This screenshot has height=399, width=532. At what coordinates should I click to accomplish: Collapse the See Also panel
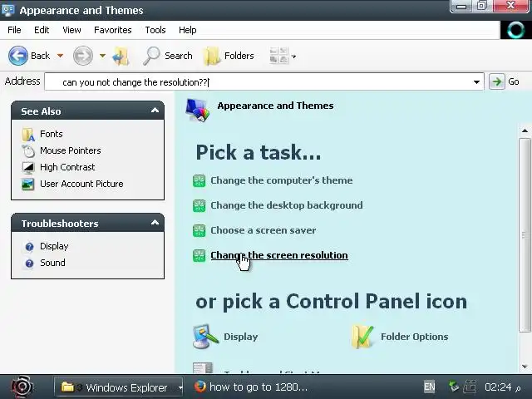[x=155, y=110]
